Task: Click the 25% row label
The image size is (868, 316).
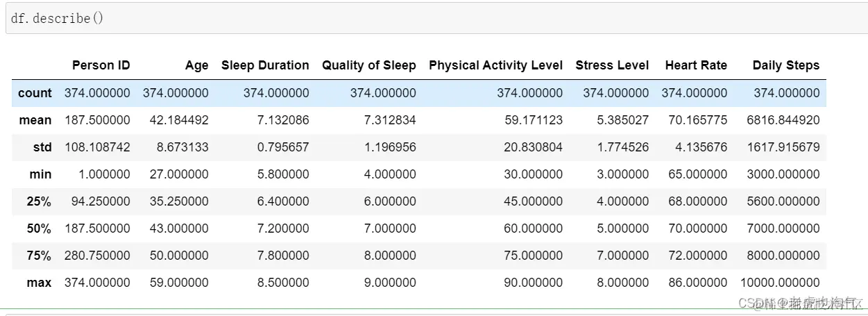Action: 40,201
